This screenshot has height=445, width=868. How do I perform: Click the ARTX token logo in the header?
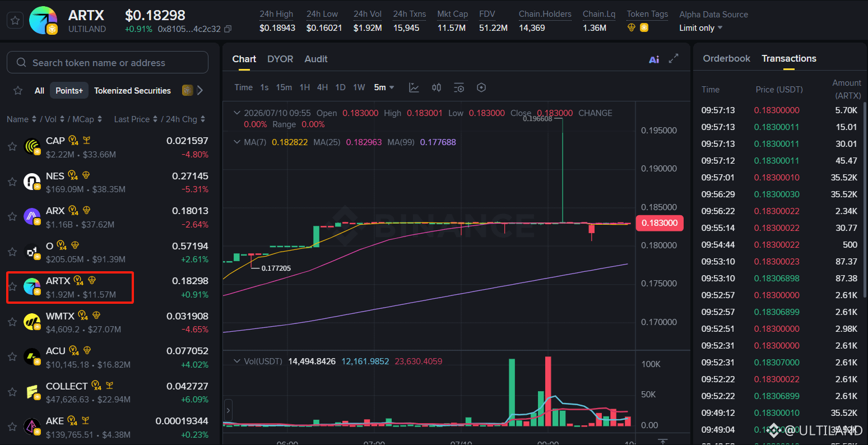[43, 21]
